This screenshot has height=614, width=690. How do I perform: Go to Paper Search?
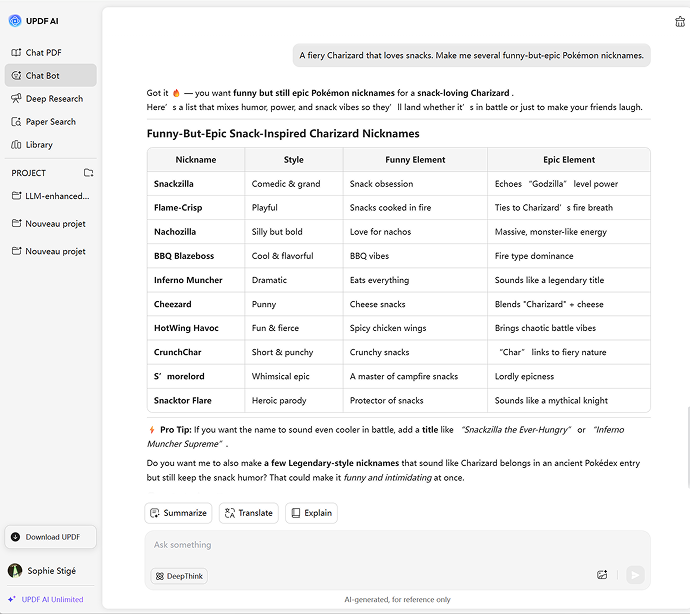[x=50, y=122]
